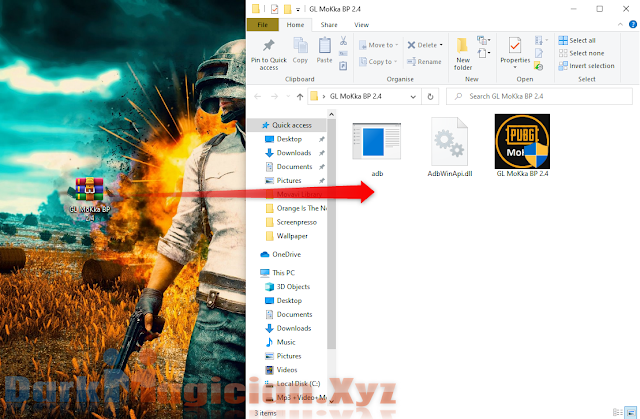Open the New item dropdown icon
The height and width of the screenshot is (419, 640).
point(484,40)
